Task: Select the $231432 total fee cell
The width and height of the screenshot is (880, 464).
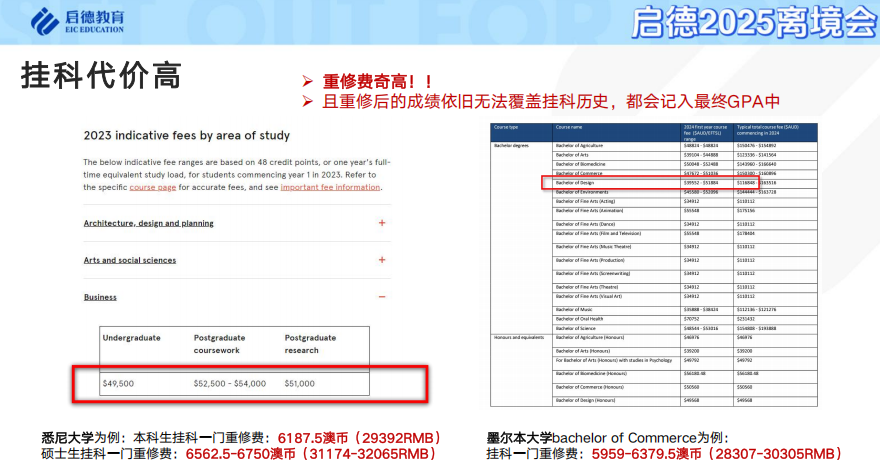Action: [x=746, y=319]
